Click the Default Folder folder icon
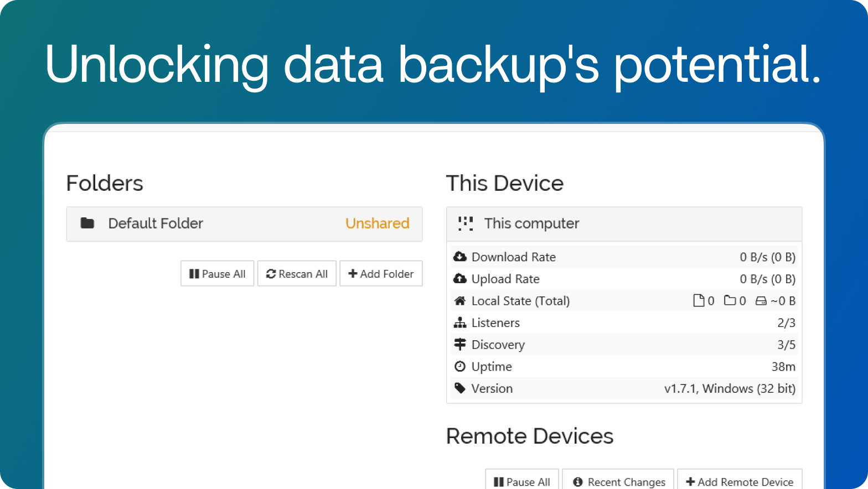 tap(87, 223)
